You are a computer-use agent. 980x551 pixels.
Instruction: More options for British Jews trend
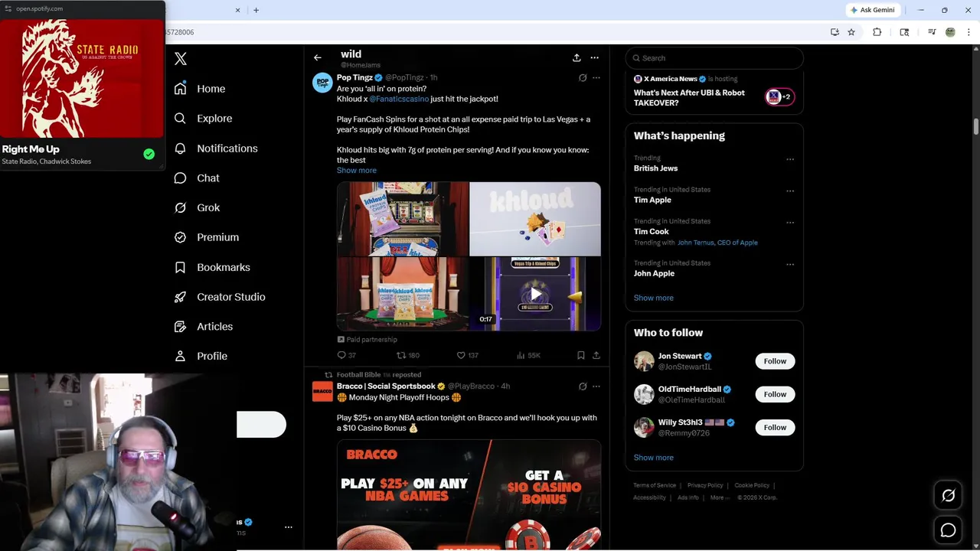click(790, 159)
